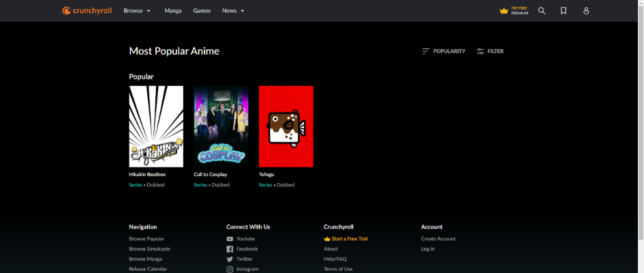644x273 pixels.
Task: Open the Youtube text link
Action: 245,239
